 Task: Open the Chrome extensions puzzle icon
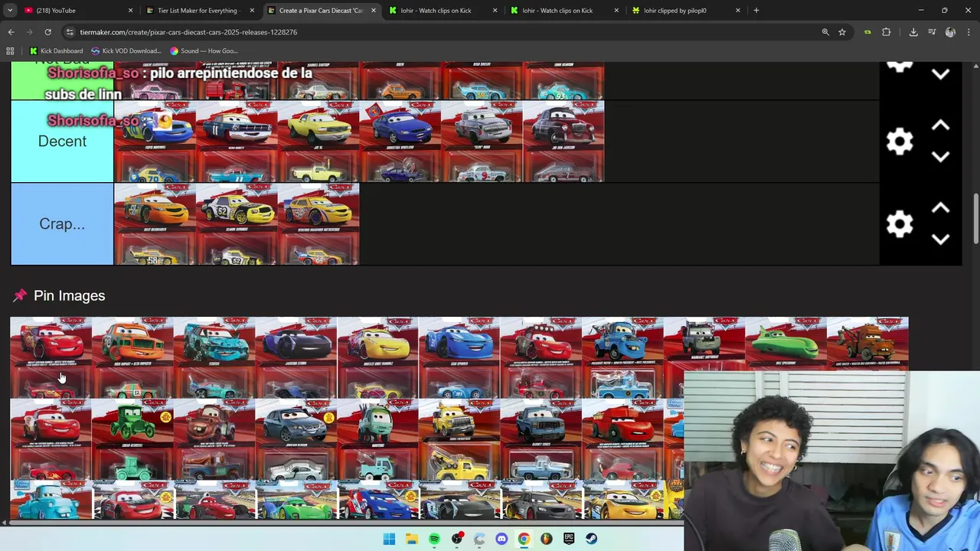click(x=887, y=32)
